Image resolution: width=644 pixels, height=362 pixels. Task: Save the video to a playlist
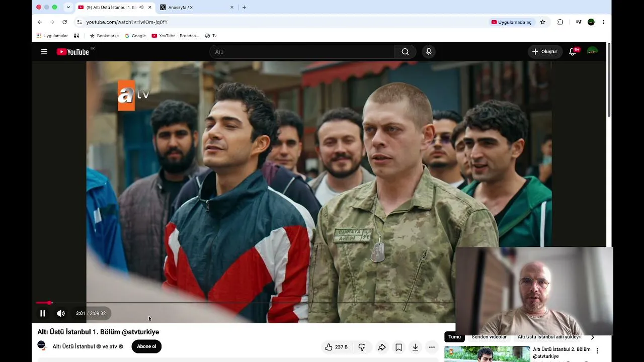398,347
